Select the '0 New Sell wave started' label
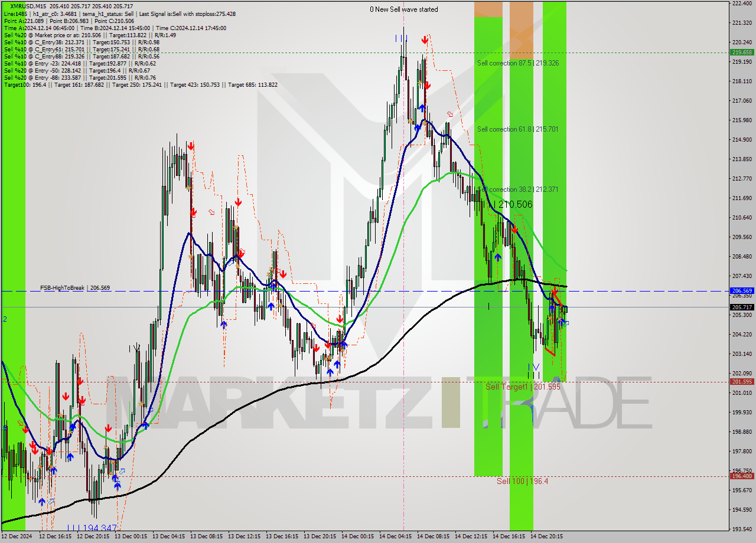Image resolution: width=756 pixels, height=543 pixels. pyautogui.click(x=404, y=9)
